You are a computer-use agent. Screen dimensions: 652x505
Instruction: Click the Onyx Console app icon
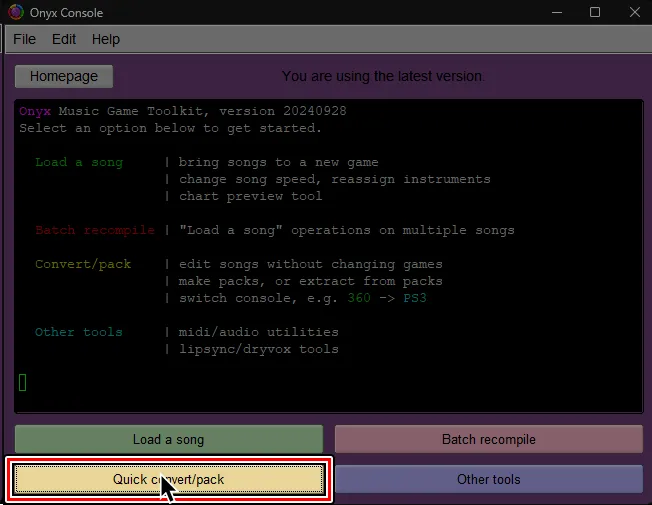pos(16,12)
